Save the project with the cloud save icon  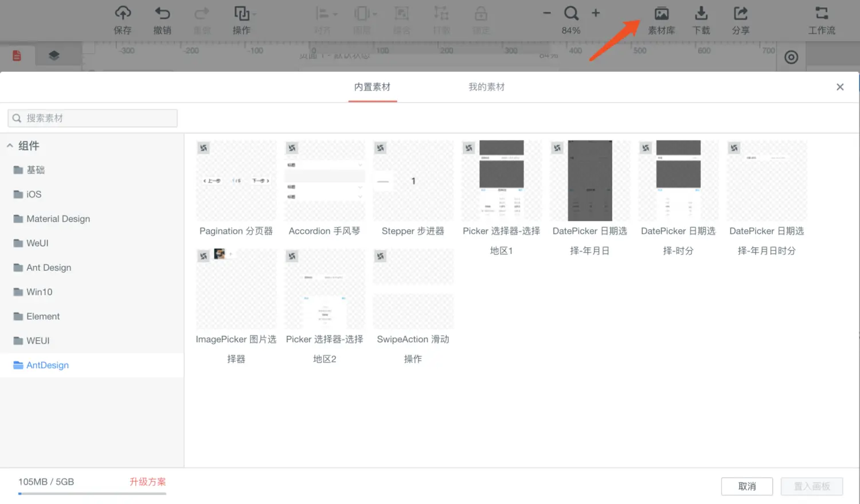coord(123,20)
